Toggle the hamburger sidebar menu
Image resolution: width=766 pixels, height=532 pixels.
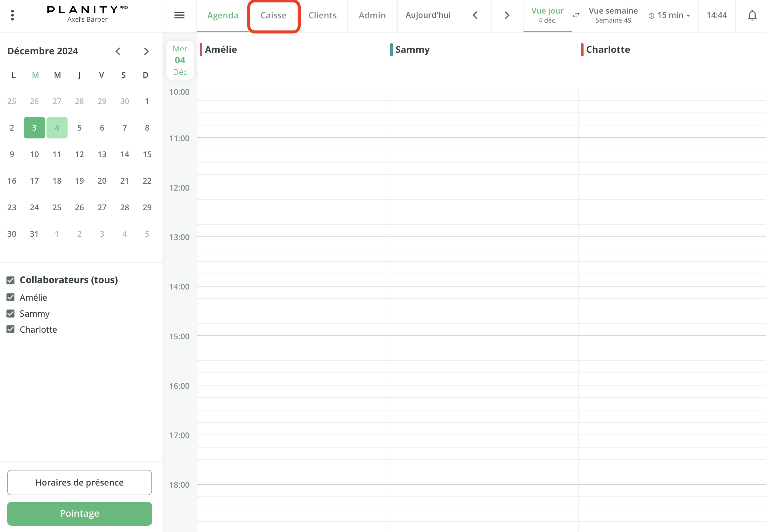179,15
